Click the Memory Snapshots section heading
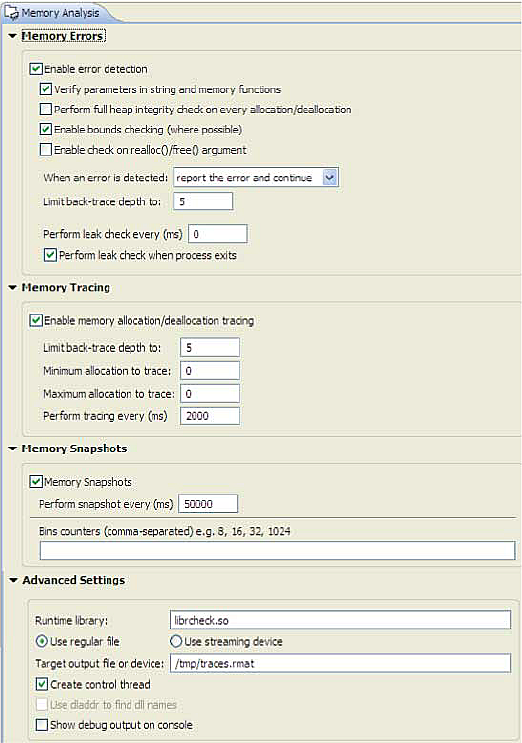This screenshot has height=743, width=522. pos(74,448)
